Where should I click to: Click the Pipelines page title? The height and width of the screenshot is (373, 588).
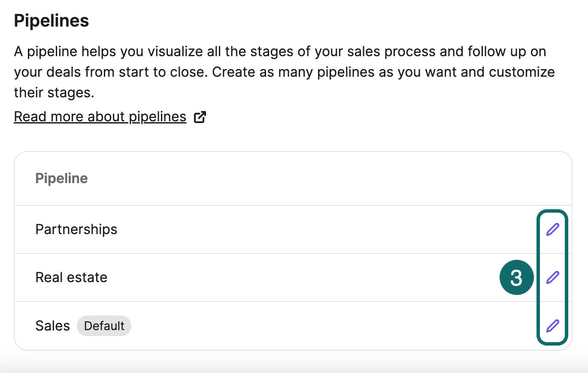pyautogui.click(x=51, y=20)
